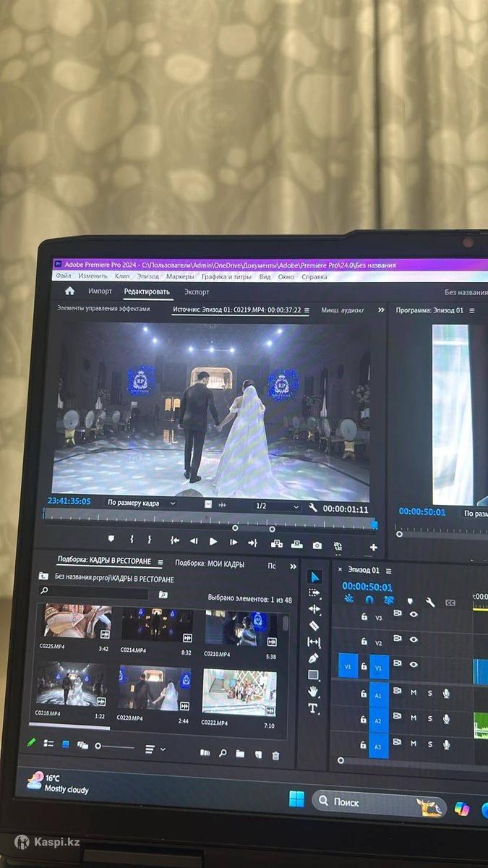Select the Slip tool

[x=314, y=642]
